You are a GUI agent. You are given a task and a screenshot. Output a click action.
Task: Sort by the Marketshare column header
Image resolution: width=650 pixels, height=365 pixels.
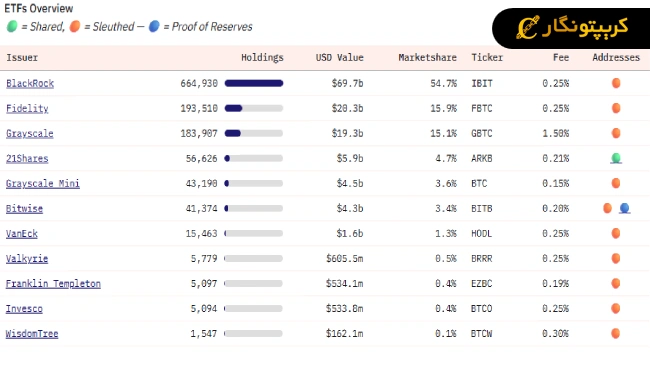click(x=427, y=58)
